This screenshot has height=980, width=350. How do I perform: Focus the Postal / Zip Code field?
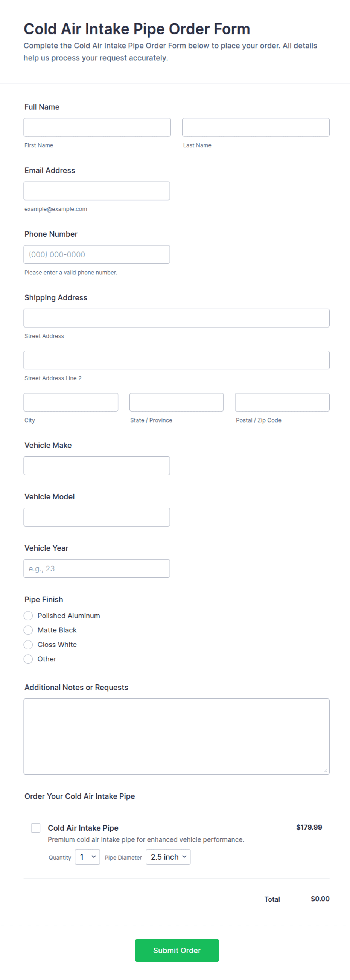tap(282, 402)
